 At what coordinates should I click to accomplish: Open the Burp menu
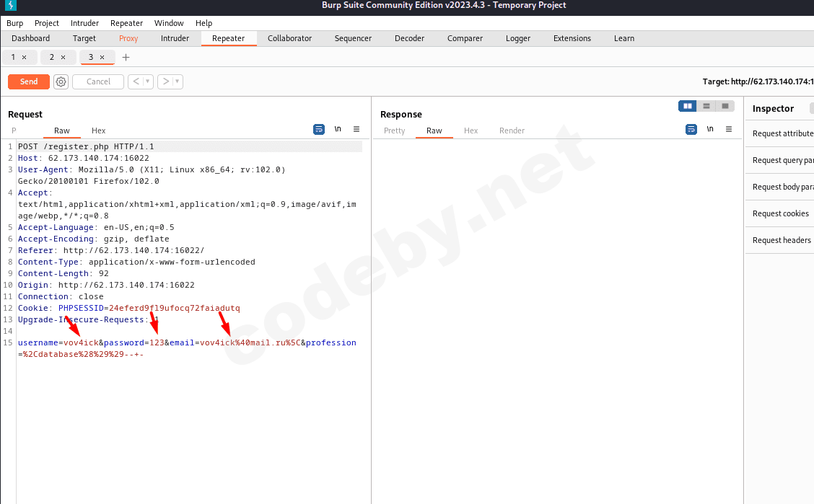pos(14,23)
